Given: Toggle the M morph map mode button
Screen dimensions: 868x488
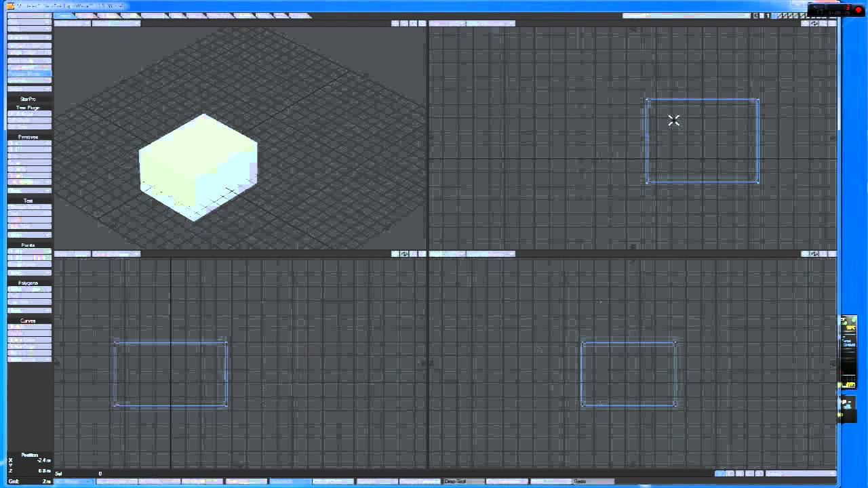Looking at the screenshot, I should pos(740,473).
